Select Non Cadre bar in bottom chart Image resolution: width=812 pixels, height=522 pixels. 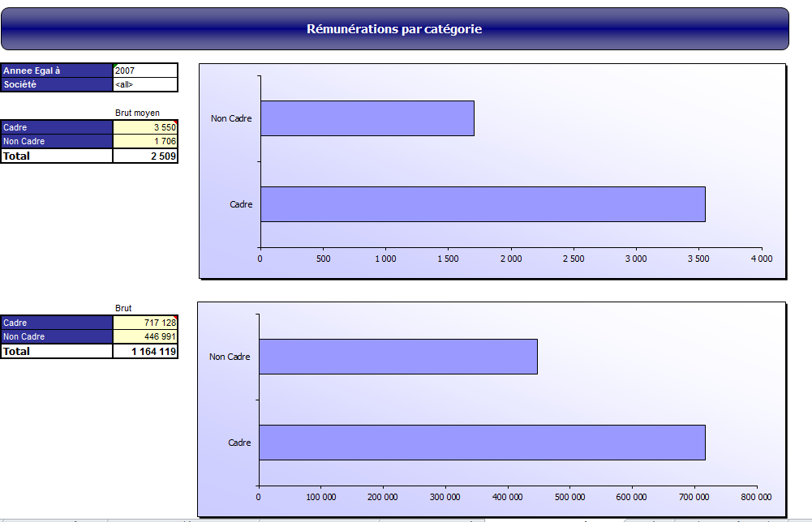click(x=397, y=357)
